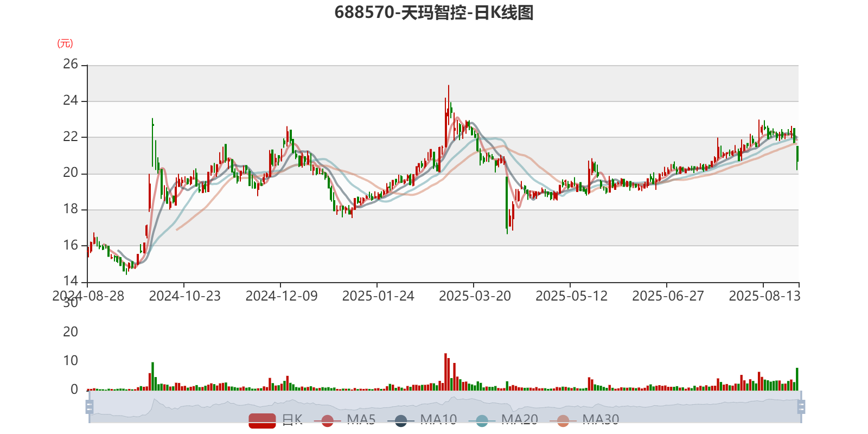Toggle the MA20 line legend
The height and width of the screenshot is (434, 868).
coord(503,420)
